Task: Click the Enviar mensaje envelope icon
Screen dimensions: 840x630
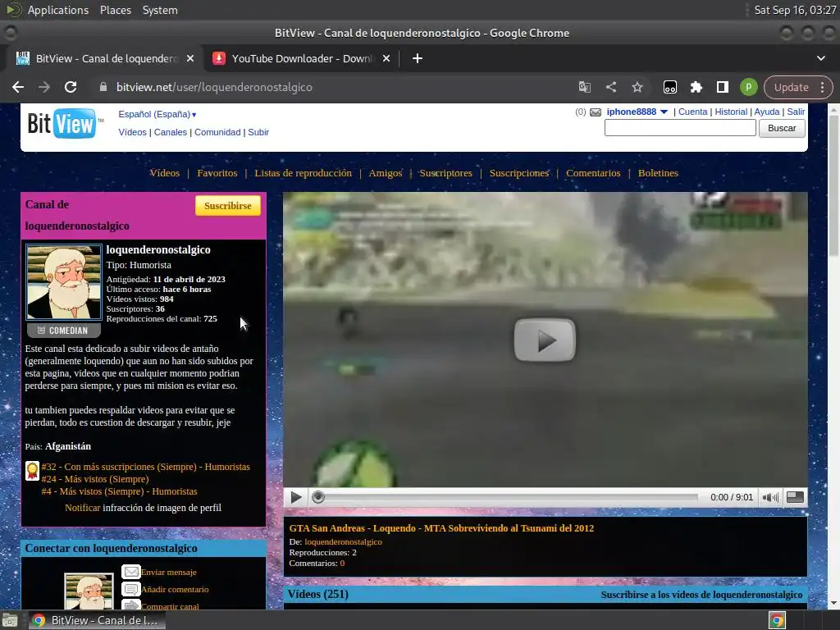Action: [x=130, y=572]
